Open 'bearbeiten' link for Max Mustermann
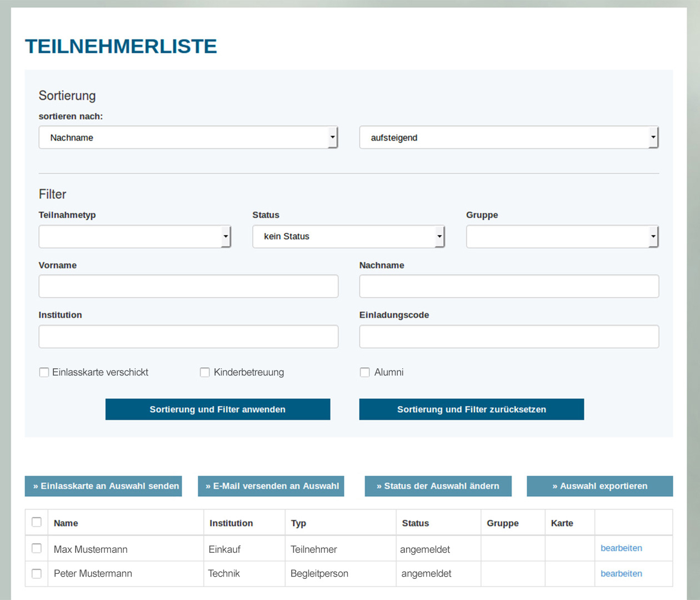700x600 pixels. click(621, 548)
